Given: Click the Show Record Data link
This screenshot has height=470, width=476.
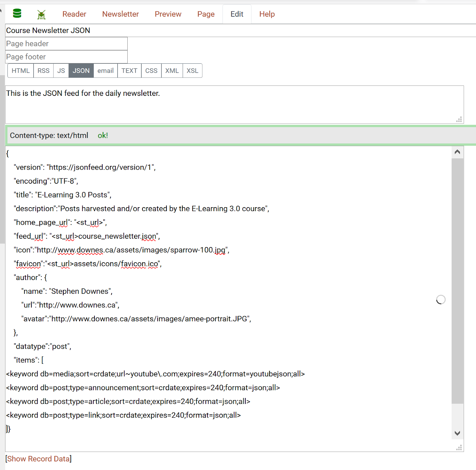Looking at the screenshot, I should pyautogui.click(x=39, y=459).
